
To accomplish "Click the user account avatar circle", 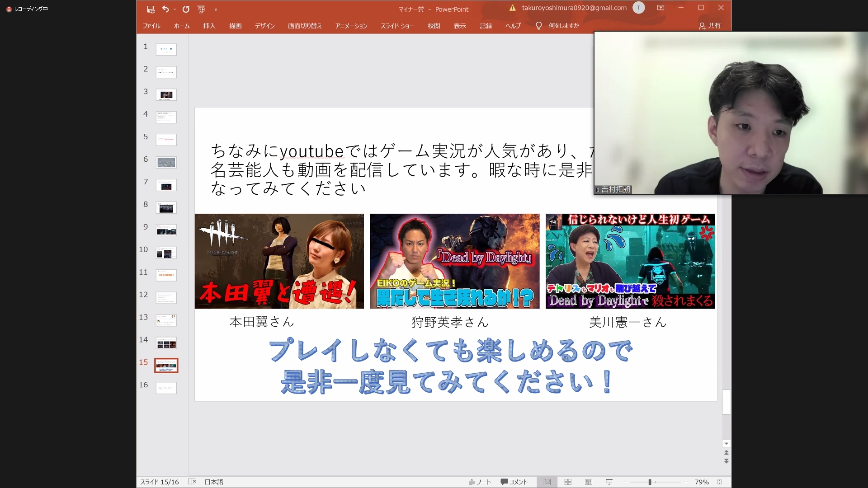I will coord(638,8).
